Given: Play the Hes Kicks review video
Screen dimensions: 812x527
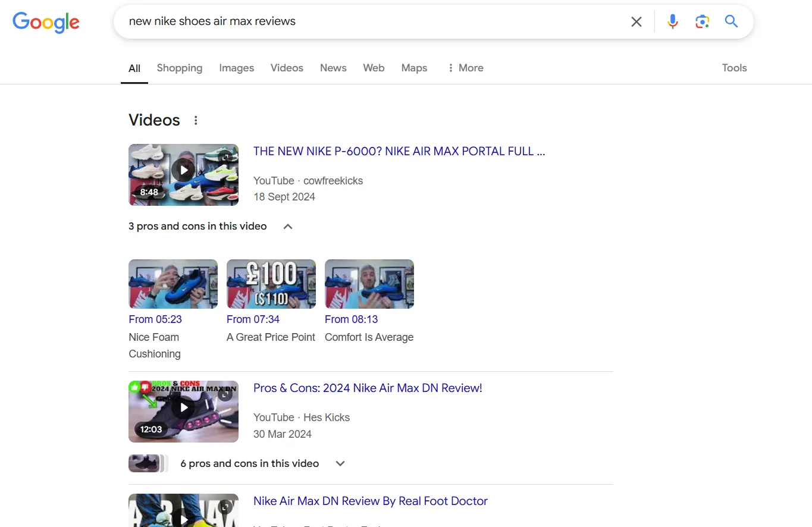Looking at the screenshot, I should coord(183,407).
